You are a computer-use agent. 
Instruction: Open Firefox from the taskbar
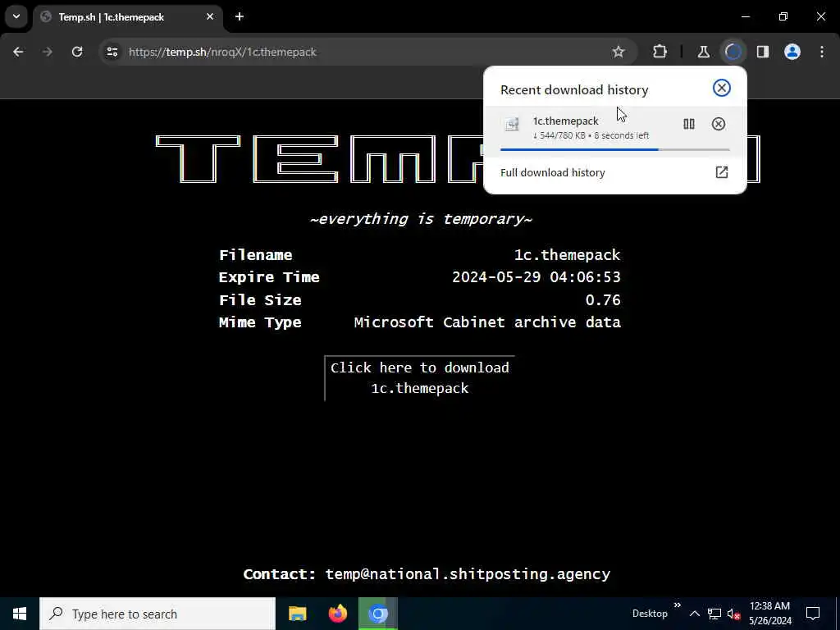337,614
